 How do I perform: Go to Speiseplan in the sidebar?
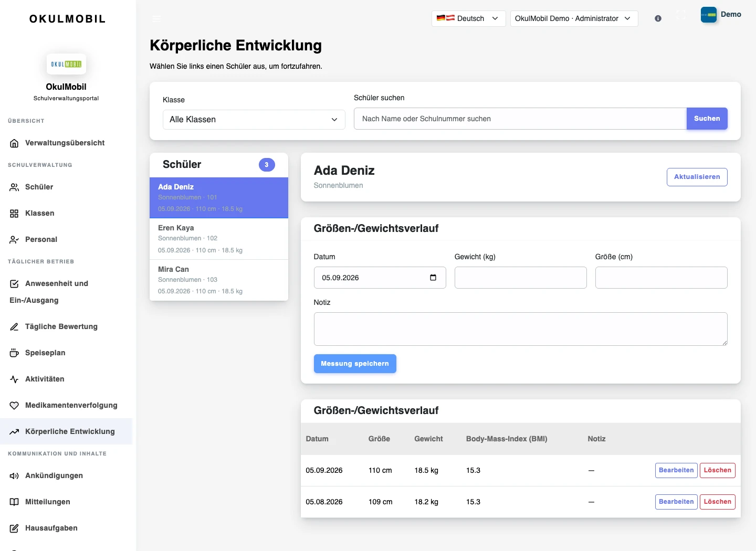[66, 353]
